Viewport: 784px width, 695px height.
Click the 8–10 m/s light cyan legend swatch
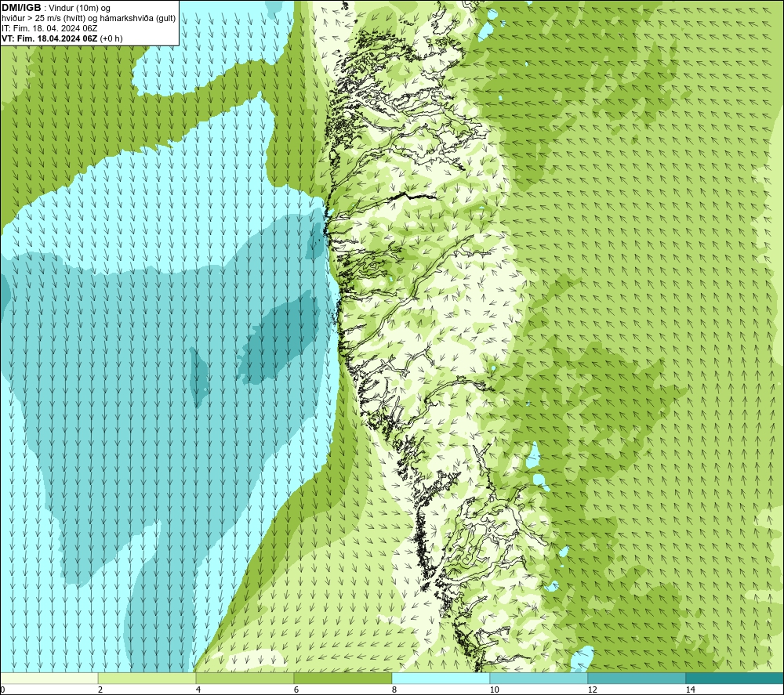[x=441, y=678]
